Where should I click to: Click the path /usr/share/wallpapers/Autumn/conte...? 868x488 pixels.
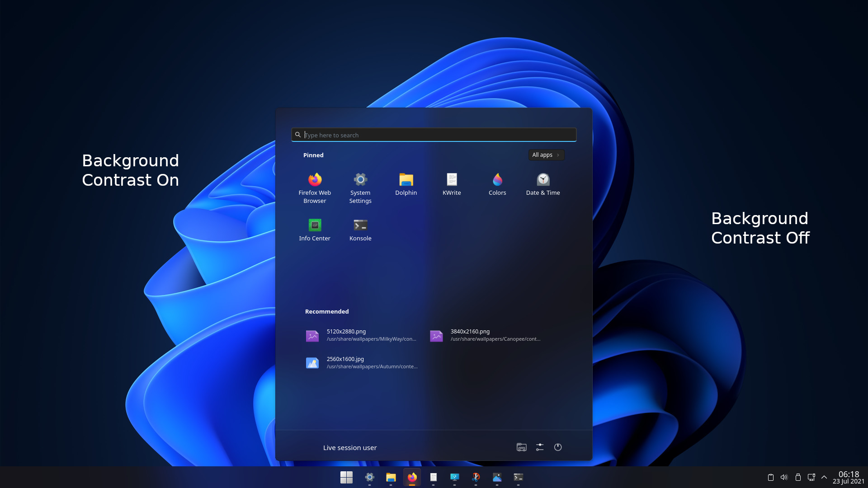point(372,367)
